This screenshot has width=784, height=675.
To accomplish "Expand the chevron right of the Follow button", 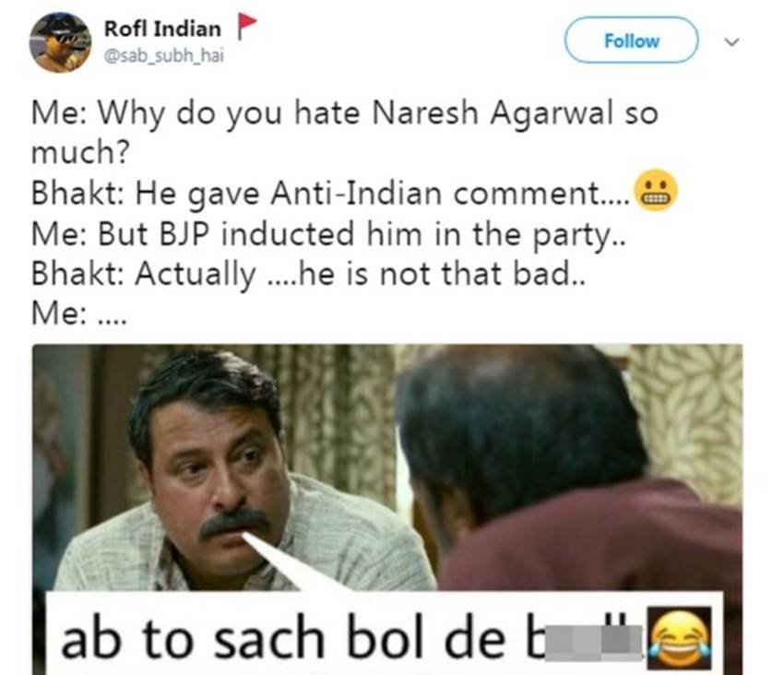I will pos(731,41).
